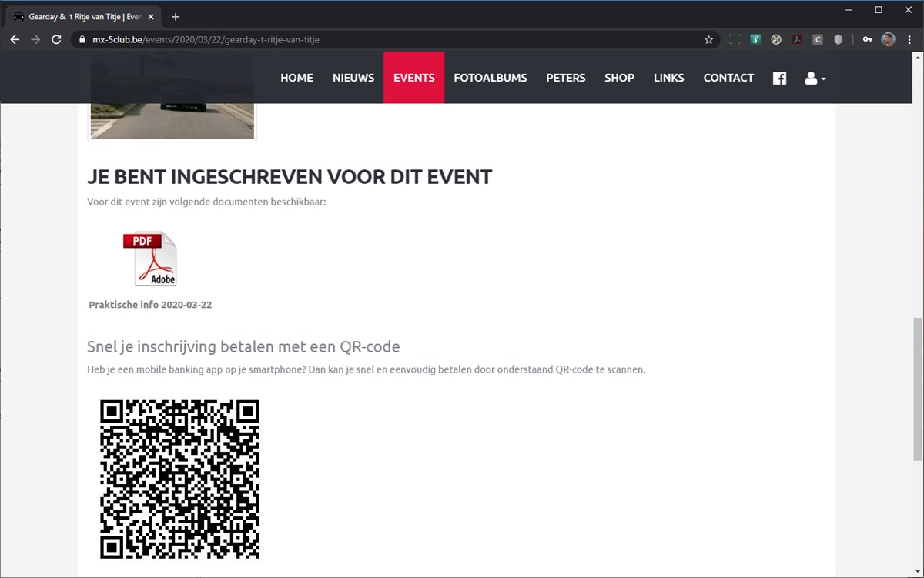Image resolution: width=924 pixels, height=578 pixels.
Task: Open the Chrome three-dot menu
Action: [x=909, y=39]
